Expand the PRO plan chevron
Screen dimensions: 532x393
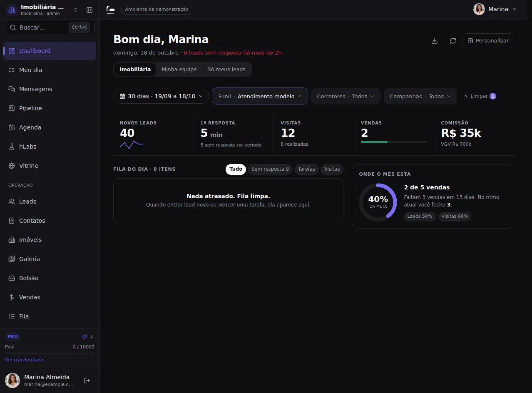click(92, 337)
